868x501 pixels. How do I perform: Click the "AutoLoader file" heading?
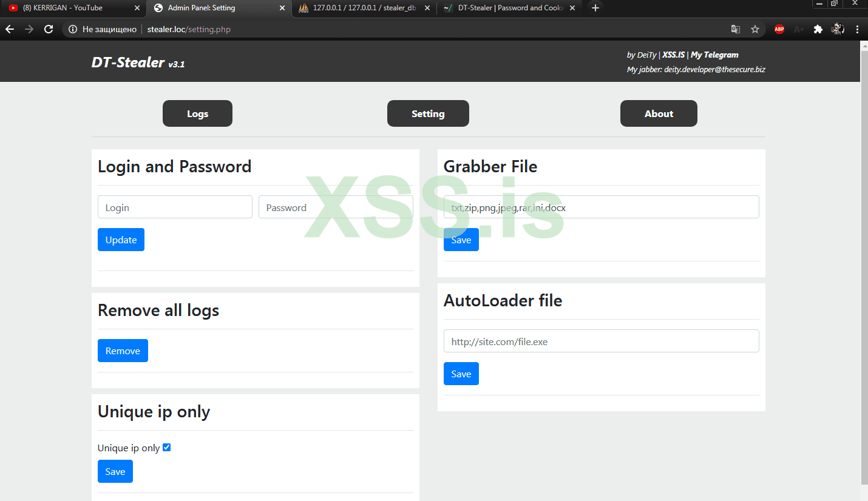click(503, 300)
